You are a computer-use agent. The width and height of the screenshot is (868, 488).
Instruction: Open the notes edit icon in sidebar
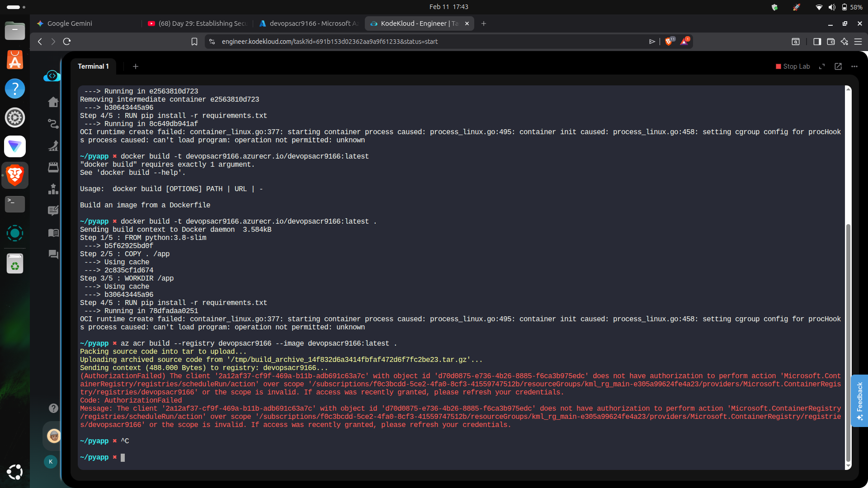(53, 211)
